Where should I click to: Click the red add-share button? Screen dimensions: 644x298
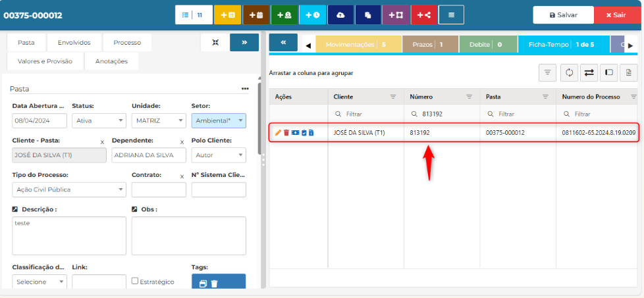click(424, 14)
